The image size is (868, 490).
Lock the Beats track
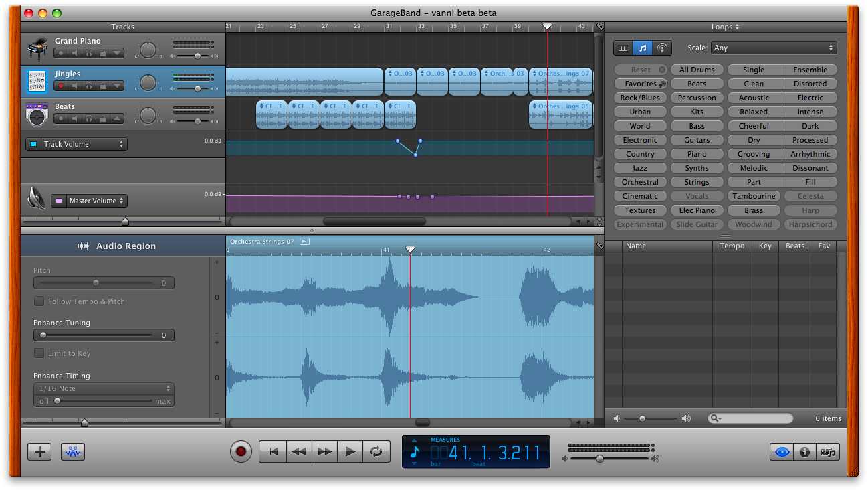pos(103,118)
